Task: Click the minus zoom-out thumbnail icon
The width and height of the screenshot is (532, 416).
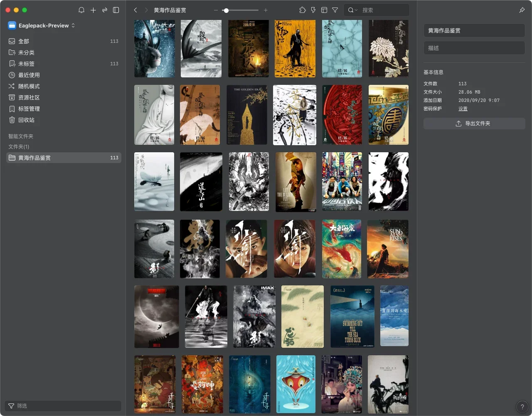Action: coord(216,10)
